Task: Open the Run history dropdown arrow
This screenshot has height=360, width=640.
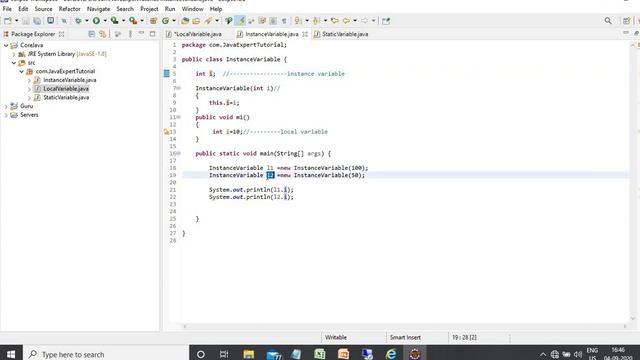Action: 105,21
